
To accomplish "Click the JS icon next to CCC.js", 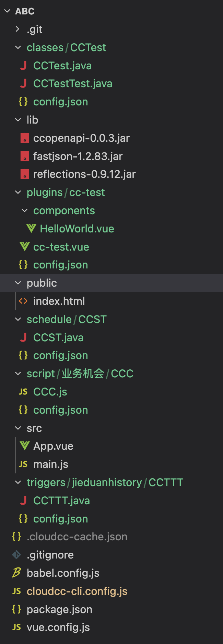I will (23, 392).
